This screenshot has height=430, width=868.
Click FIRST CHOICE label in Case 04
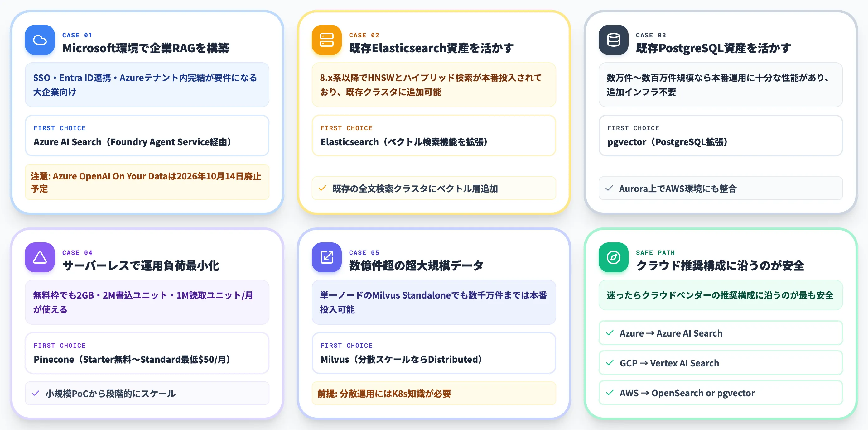(x=60, y=346)
